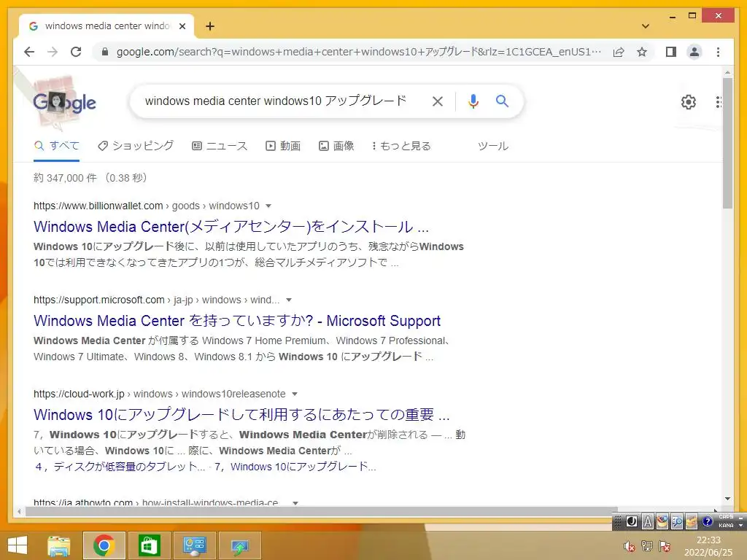Open a new tab with the plus button
The width and height of the screenshot is (747, 560).
pos(209,26)
